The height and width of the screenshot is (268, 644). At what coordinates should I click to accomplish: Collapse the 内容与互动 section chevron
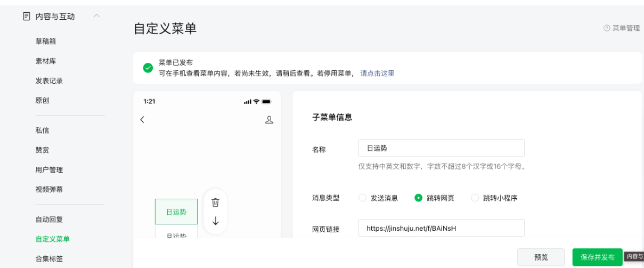tap(96, 16)
